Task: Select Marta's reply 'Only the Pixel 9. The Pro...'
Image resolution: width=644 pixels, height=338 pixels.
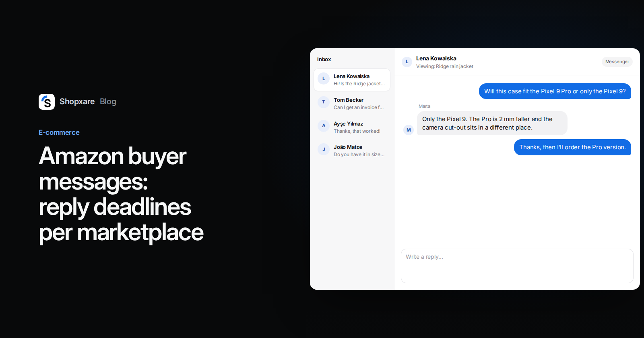Action: [492, 123]
